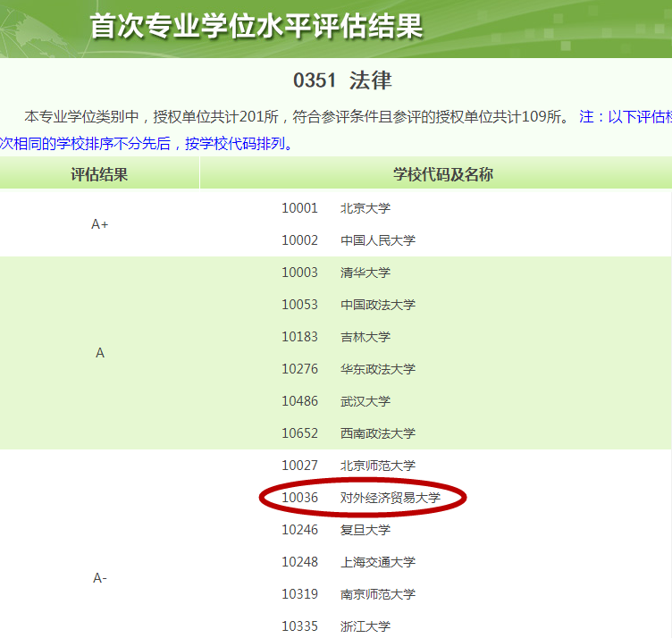
Task: Click school code 10246
Action: (x=299, y=530)
